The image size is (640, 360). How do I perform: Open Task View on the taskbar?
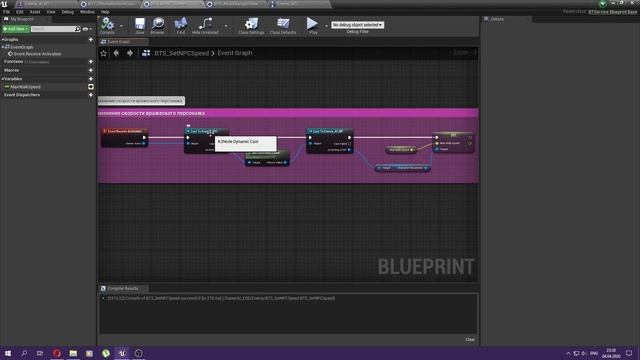40,353
